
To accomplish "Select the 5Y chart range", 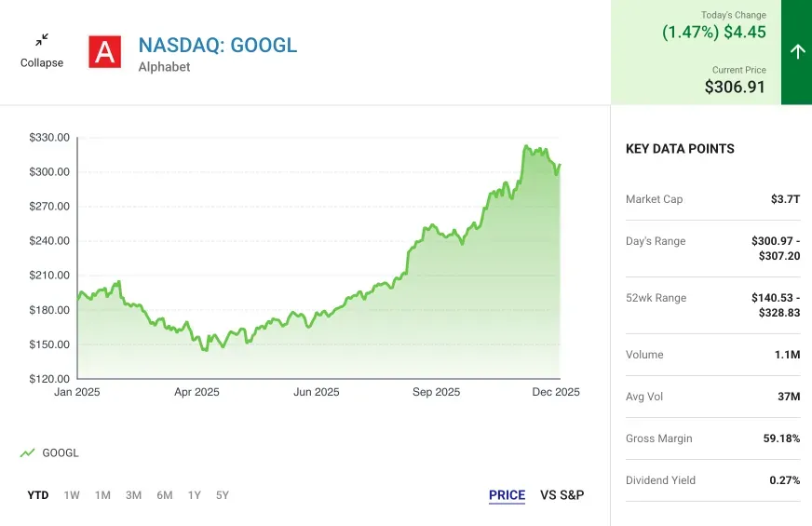I will 222,495.
